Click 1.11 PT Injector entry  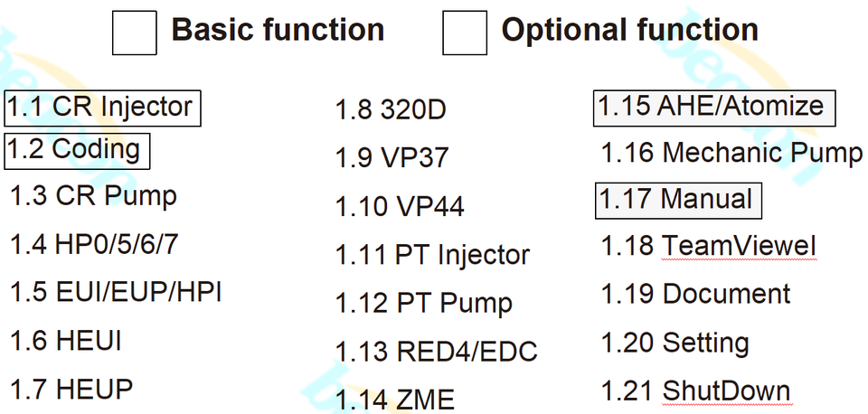point(432,256)
